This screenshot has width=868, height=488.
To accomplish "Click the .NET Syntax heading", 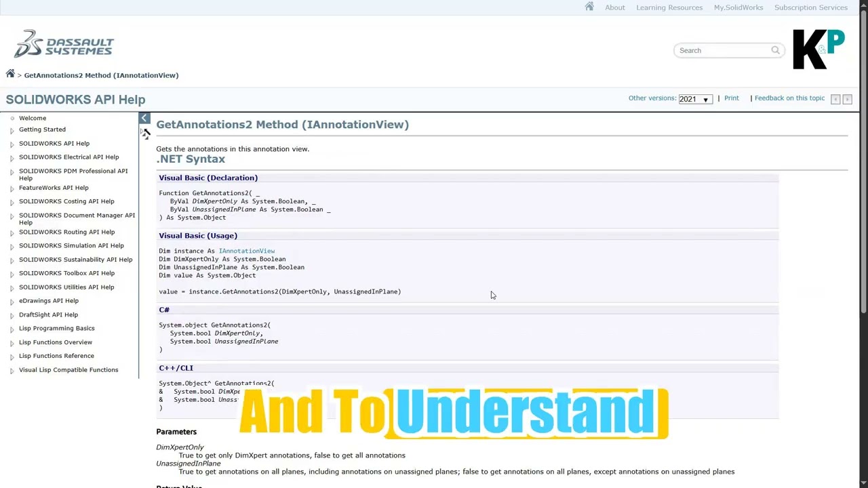I will pyautogui.click(x=191, y=159).
